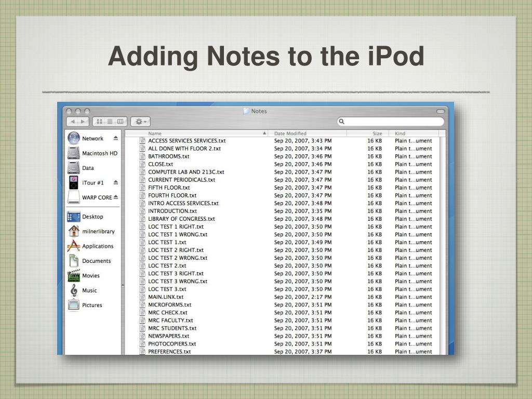The image size is (532, 399).
Task: Click the Network globe icon in sidebar
Action: (74, 138)
